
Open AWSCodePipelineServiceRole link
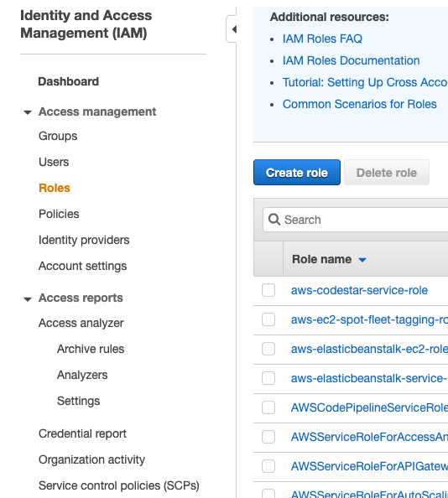tap(369, 407)
